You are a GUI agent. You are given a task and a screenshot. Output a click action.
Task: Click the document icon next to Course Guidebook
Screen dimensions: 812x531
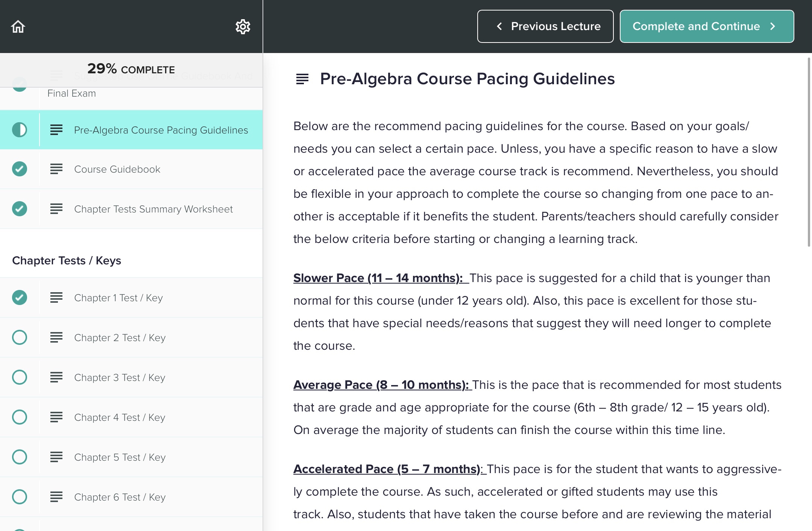pos(56,169)
